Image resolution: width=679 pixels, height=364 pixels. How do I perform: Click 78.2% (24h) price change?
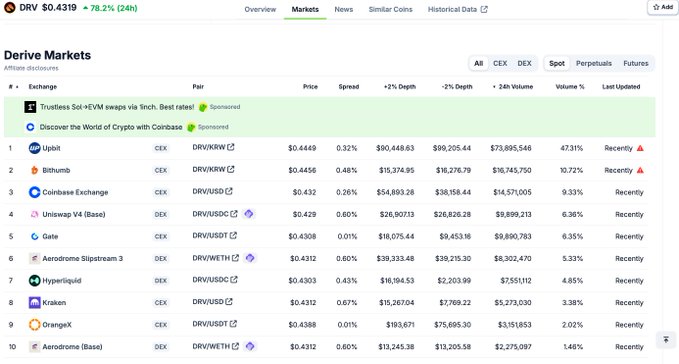tap(110, 8)
